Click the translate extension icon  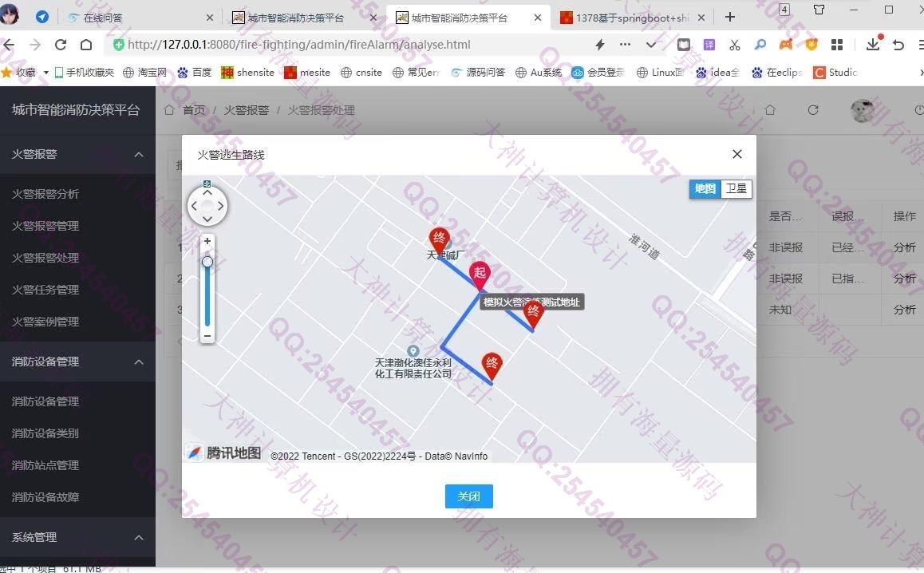click(x=709, y=44)
